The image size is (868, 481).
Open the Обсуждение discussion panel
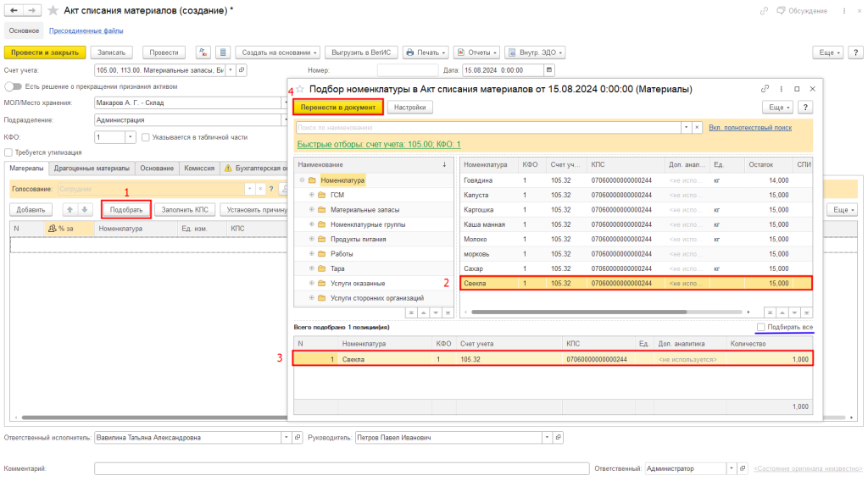coord(779,10)
